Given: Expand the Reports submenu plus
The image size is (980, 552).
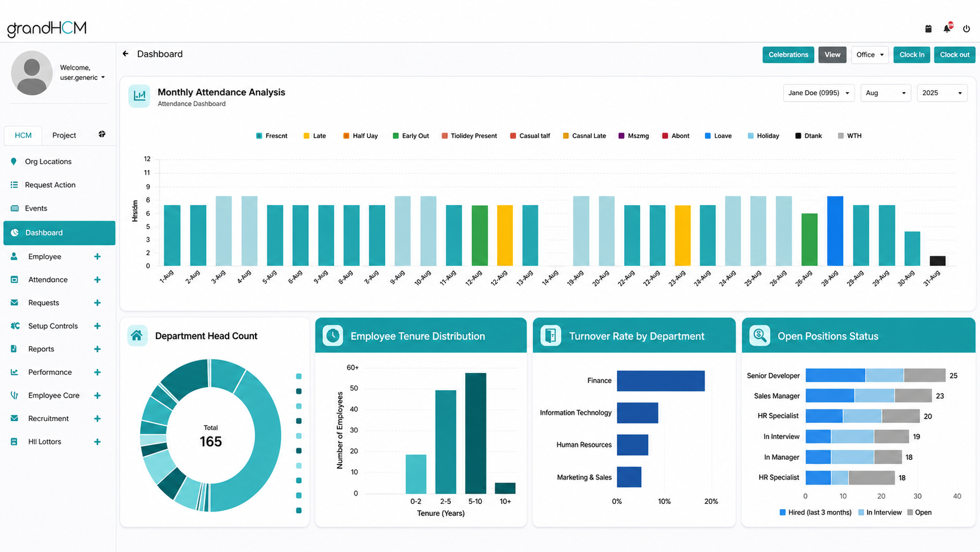Looking at the screenshot, I should pos(97,349).
